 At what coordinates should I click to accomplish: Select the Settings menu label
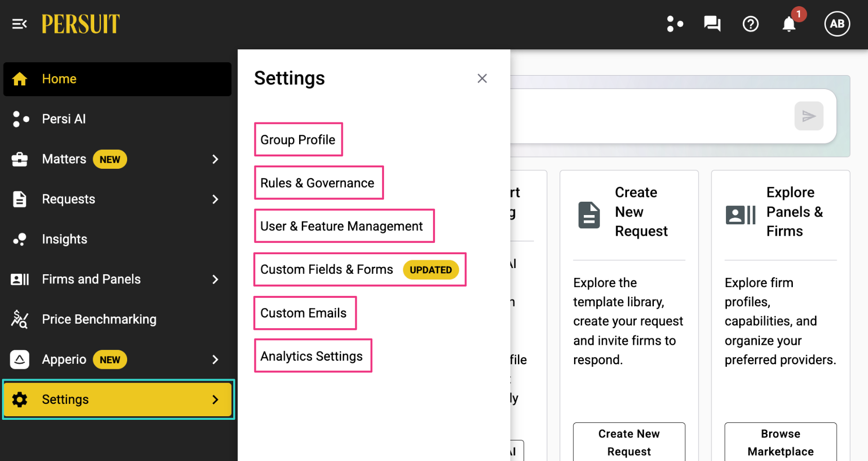pos(65,399)
